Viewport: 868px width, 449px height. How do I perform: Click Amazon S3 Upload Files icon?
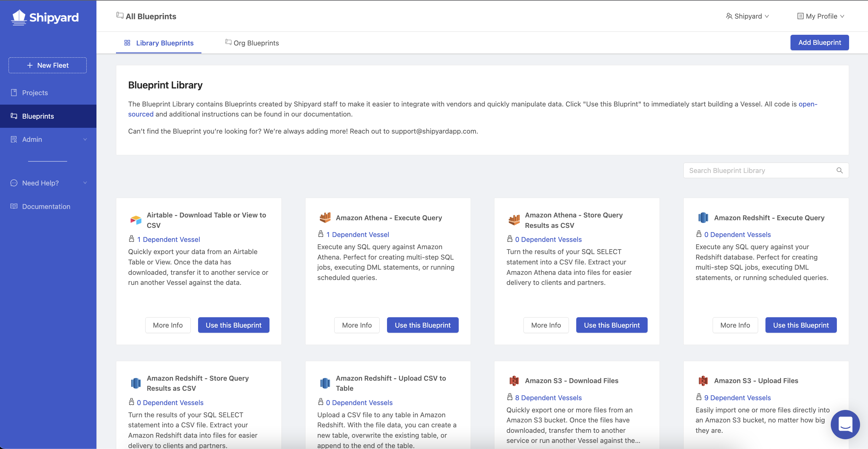tap(703, 381)
